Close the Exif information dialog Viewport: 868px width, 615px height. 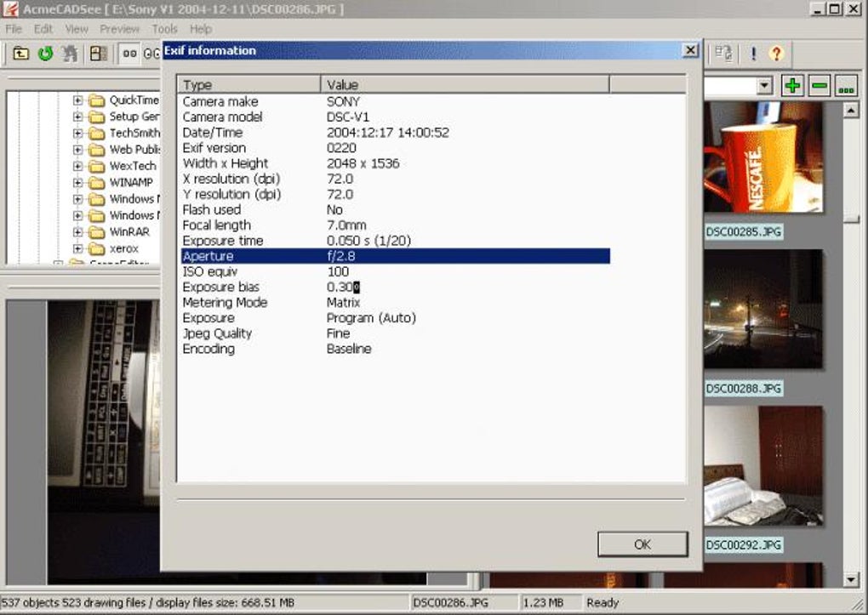click(x=690, y=50)
